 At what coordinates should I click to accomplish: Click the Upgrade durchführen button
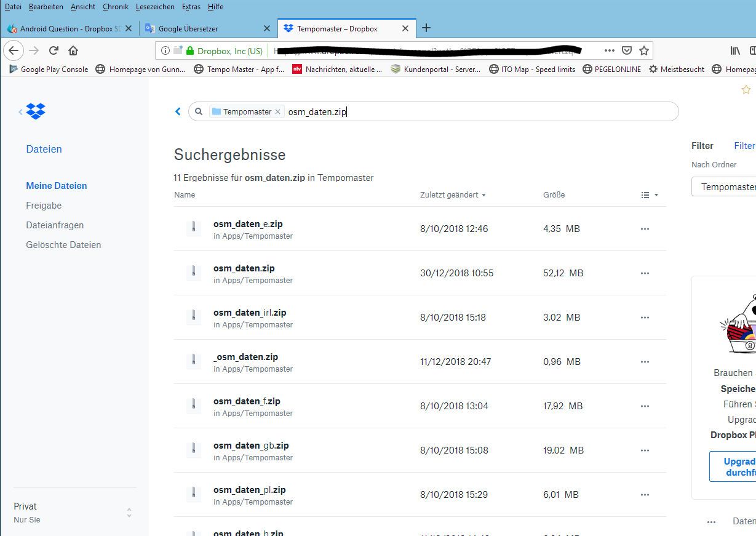pos(733,466)
